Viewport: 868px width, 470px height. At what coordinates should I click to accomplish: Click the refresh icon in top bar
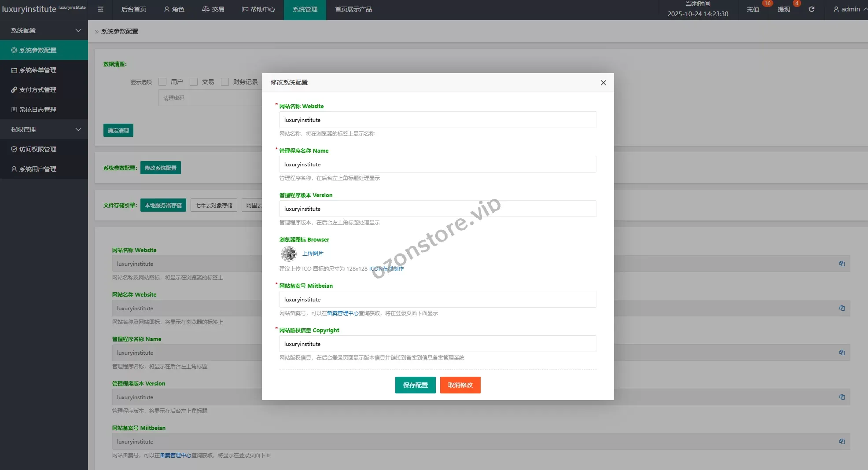812,9
